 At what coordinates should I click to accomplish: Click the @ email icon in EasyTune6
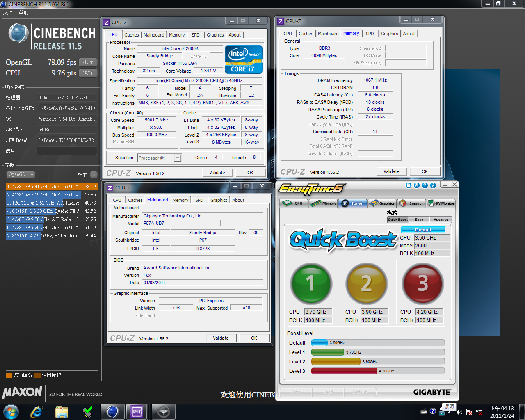pos(417,185)
